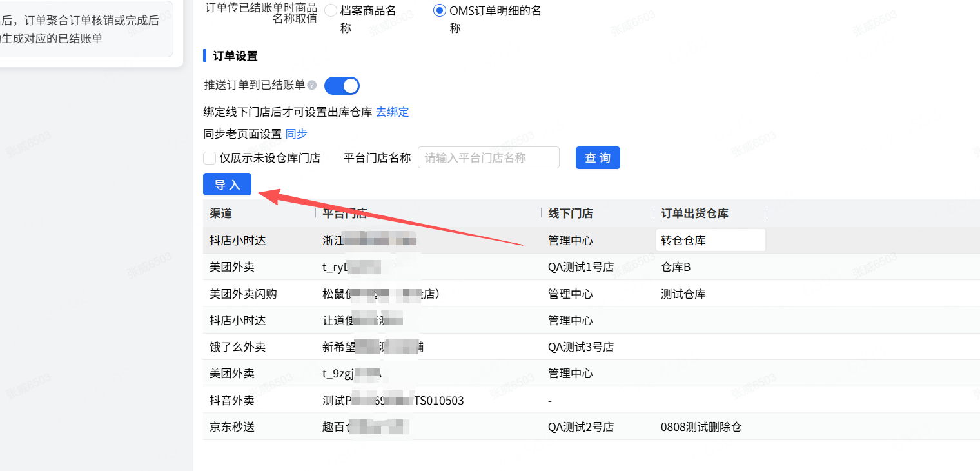Click the 线下门店 column header
980x471 pixels.
571,214
